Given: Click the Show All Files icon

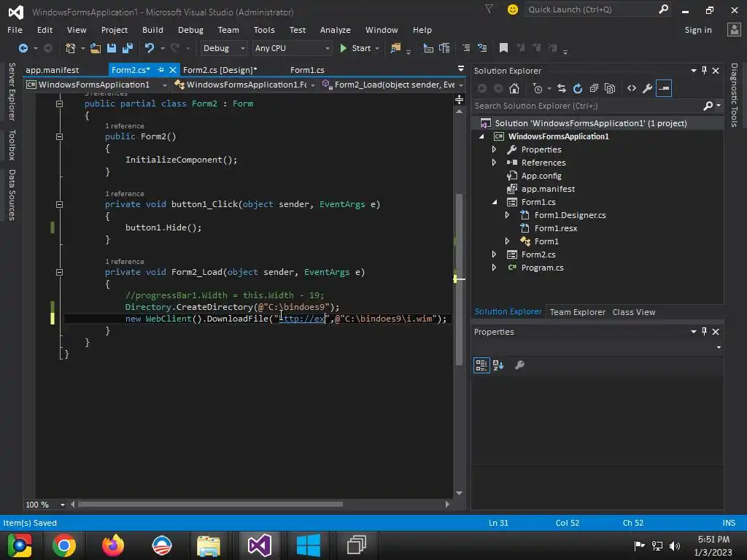Looking at the screenshot, I should pos(610,88).
